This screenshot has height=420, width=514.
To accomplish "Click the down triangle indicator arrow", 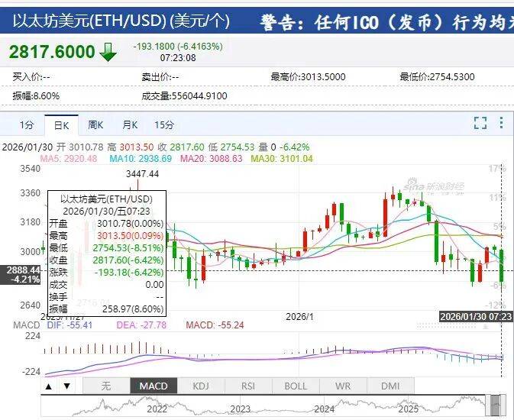I will click(x=66, y=386).
